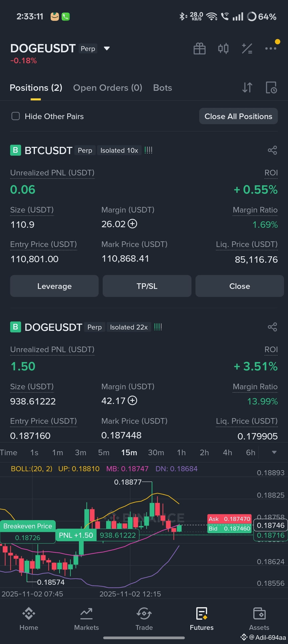Expand more chart timeframe options
Viewport: 288px width, 644px height.
point(274,452)
